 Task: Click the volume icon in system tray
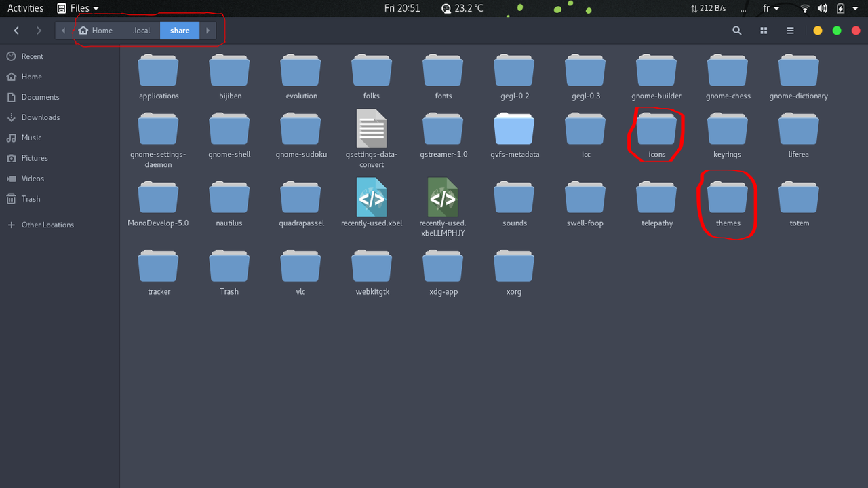(x=822, y=8)
